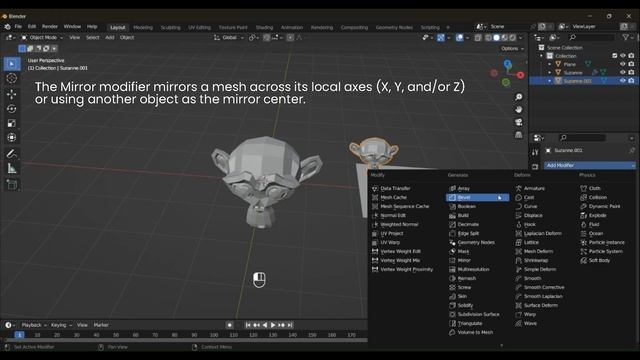The height and width of the screenshot is (360, 640).
Task: Disable Plane render camera icon
Action: pos(631,64)
